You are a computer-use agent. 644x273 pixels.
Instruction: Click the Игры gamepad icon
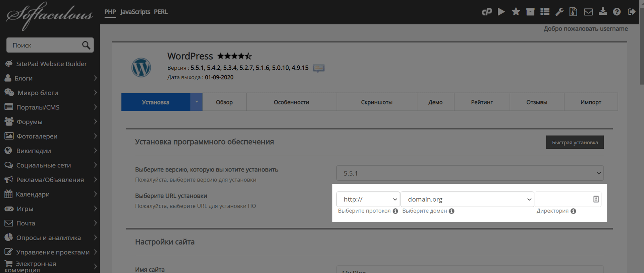pyautogui.click(x=9, y=209)
